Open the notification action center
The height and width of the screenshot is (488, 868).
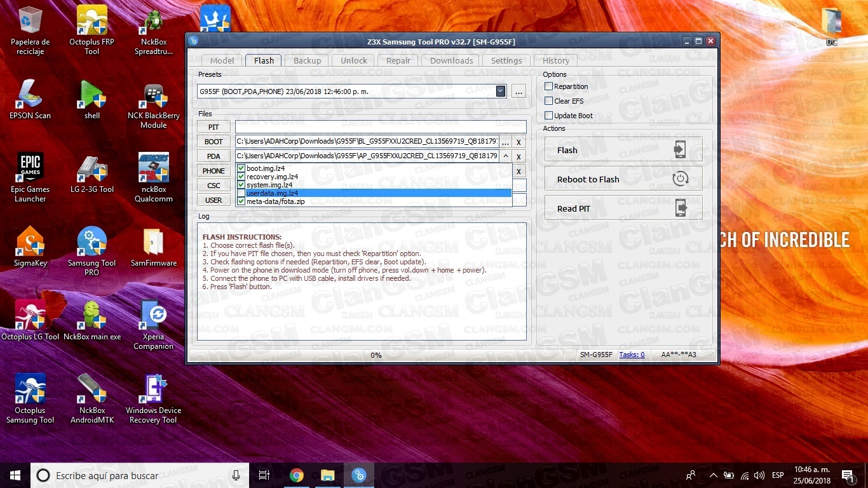tap(848, 475)
